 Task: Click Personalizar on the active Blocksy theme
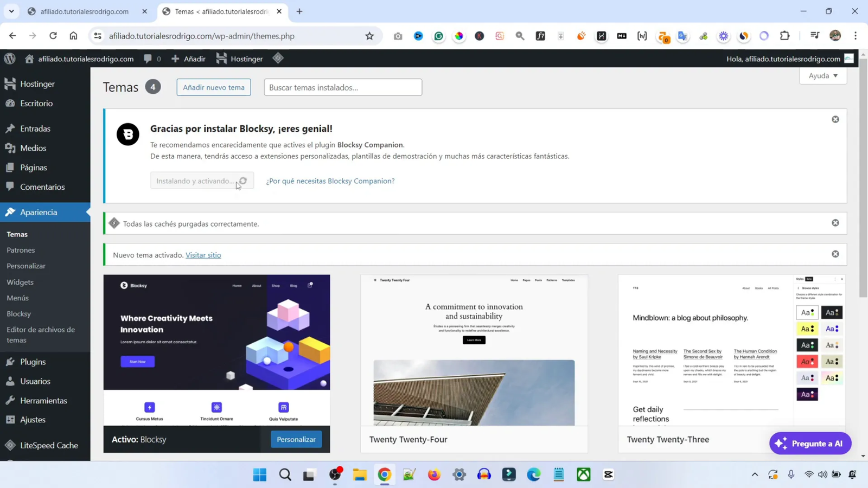[x=296, y=439]
